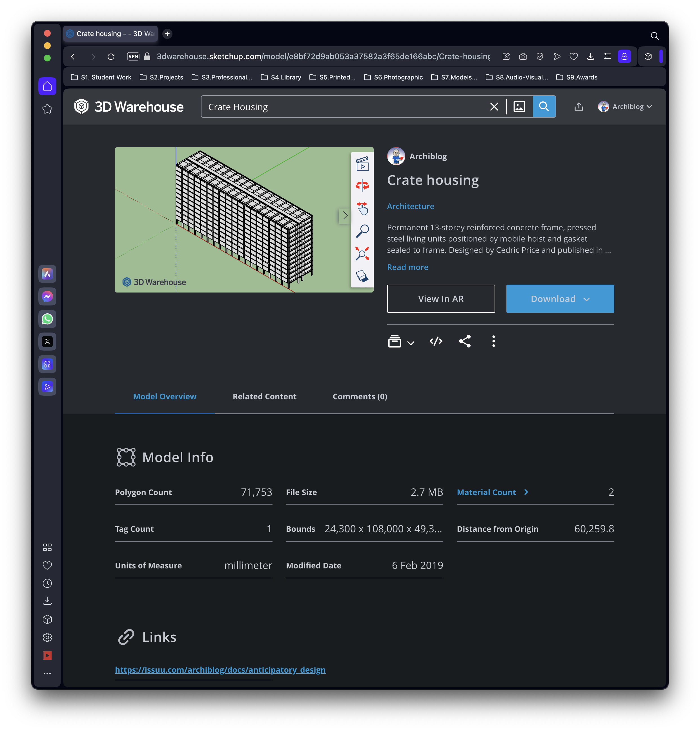This screenshot has height=731, width=700.
Task: Click the View In AR button
Action: [x=441, y=299]
